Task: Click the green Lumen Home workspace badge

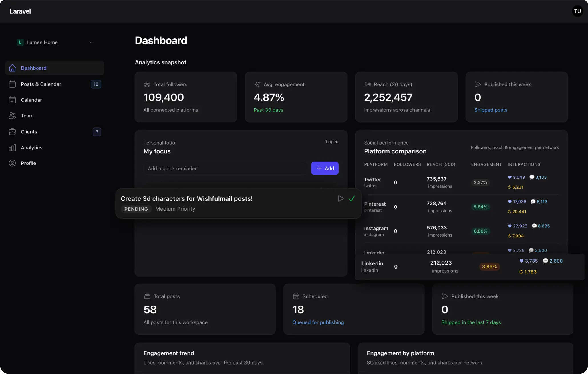Action: [x=20, y=42]
